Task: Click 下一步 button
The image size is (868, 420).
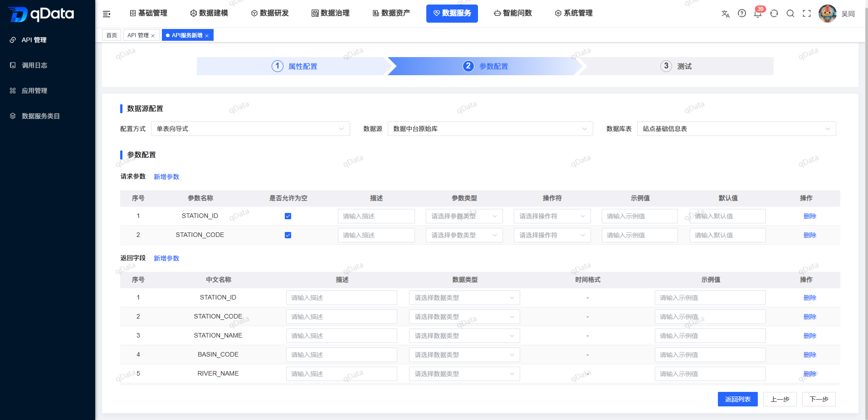Action: (x=819, y=399)
